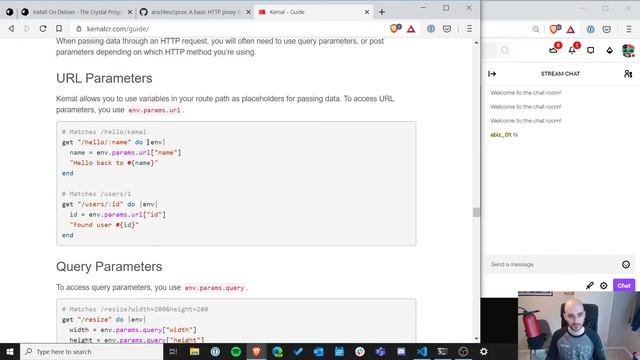Open Brave Rewards triangle in the Twitch window
Viewport: 640px width, 360px height.
pyautogui.click(x=571, y=29)
